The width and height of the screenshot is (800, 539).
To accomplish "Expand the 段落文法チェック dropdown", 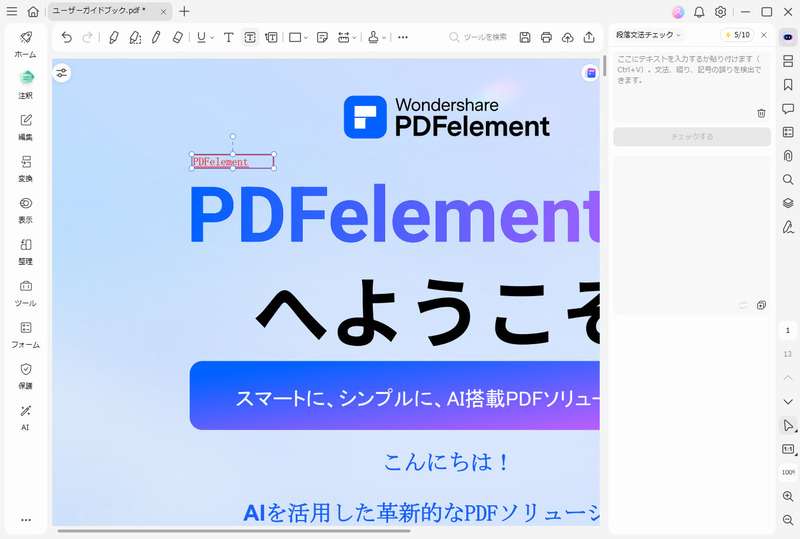I will click(x=648, y=35).
